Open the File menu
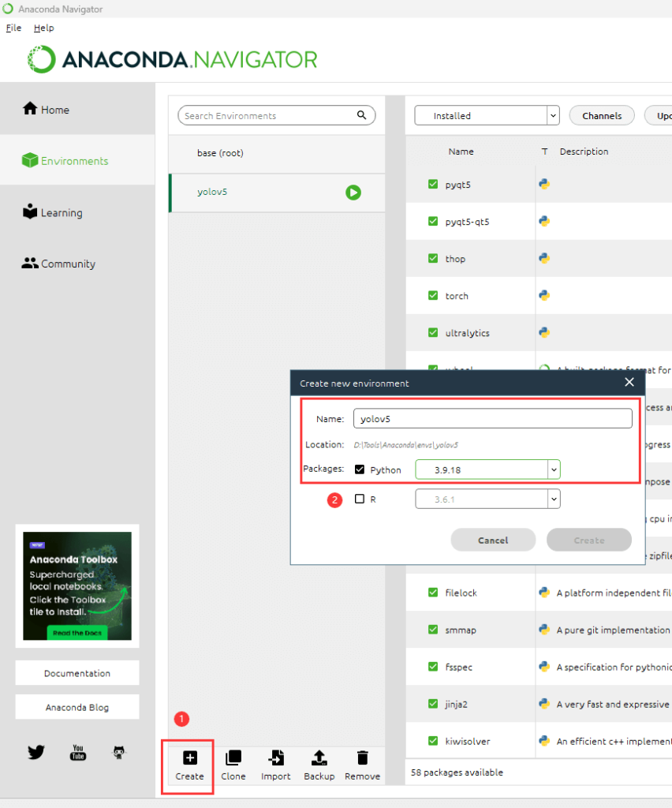 (13, 28)
